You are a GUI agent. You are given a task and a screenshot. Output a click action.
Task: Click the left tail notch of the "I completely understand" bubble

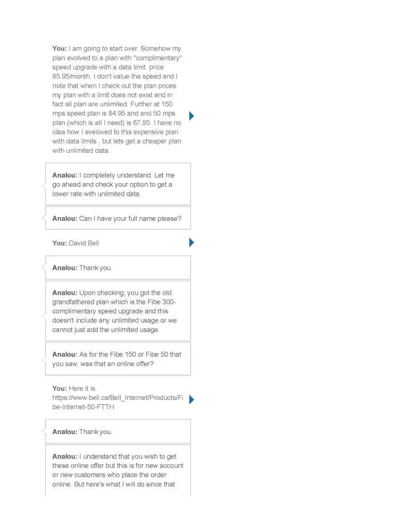click(44, 186)
